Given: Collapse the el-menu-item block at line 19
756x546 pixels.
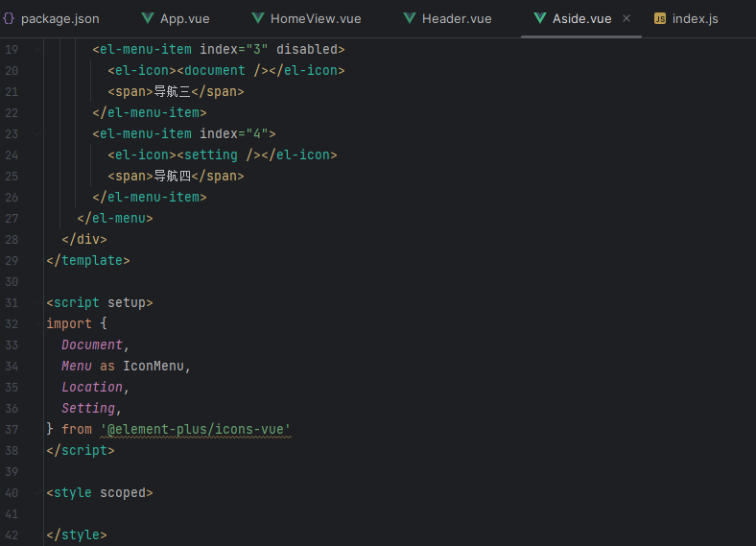Looking at the screenshot, I should click(36, 50).
